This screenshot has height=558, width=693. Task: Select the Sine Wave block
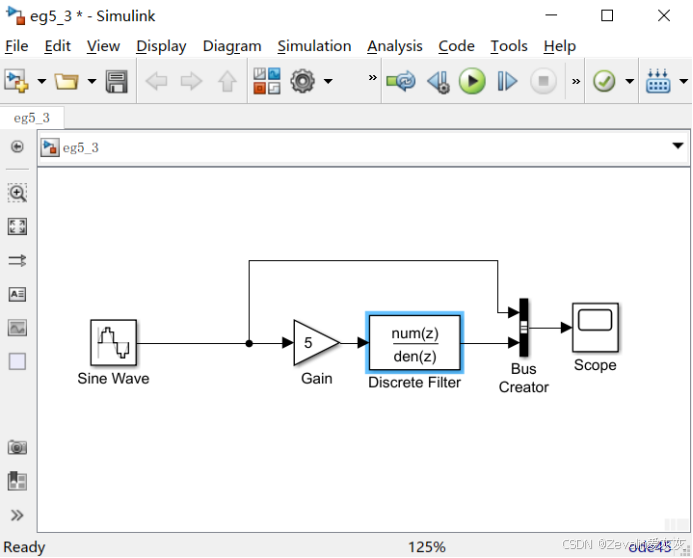click(x=114, y=343)
